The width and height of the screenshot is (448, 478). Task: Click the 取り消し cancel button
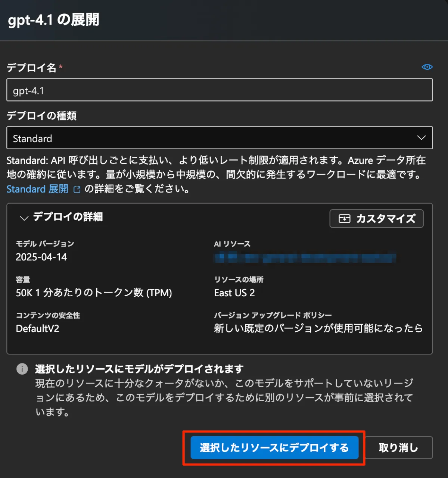point(398,447)
